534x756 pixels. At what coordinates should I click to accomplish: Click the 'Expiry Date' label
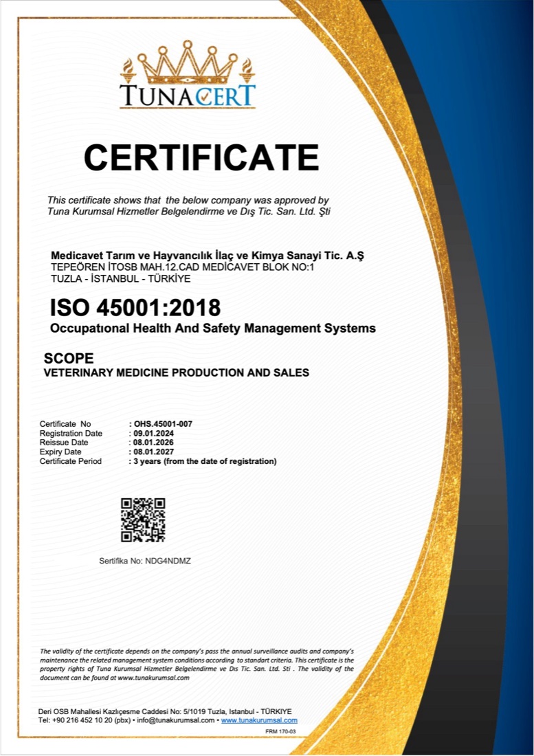(x=60, y=452)
